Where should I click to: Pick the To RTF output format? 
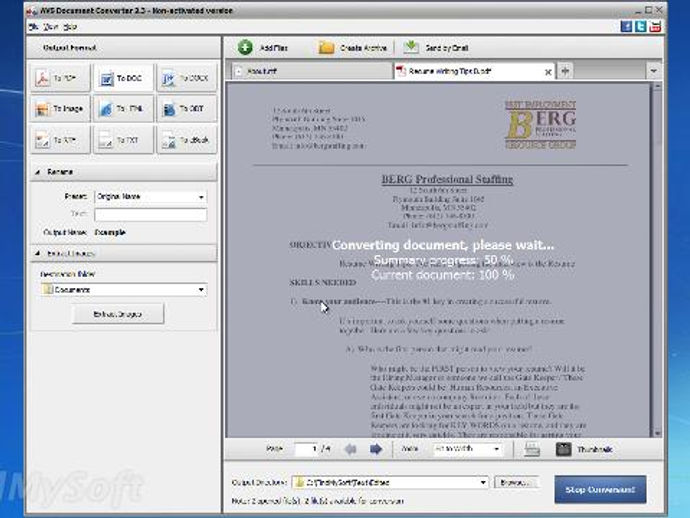pos(60,140)
